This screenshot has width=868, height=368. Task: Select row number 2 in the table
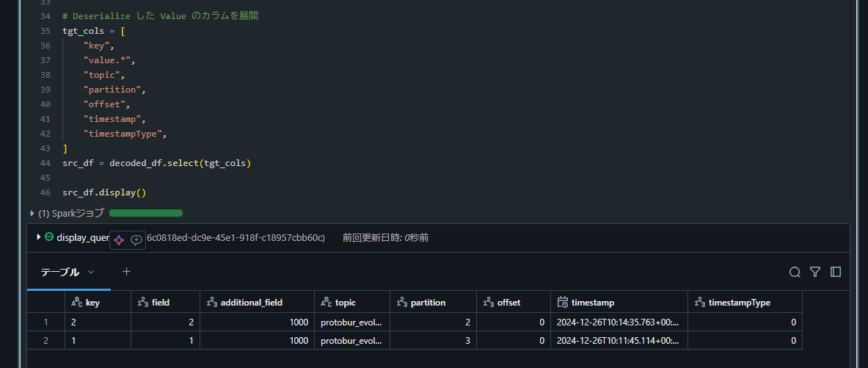46,340
